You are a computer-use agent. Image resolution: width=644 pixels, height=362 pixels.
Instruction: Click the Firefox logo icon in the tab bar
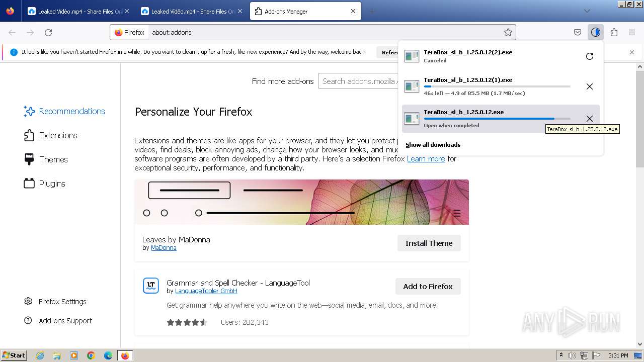(x=10, y=11)
